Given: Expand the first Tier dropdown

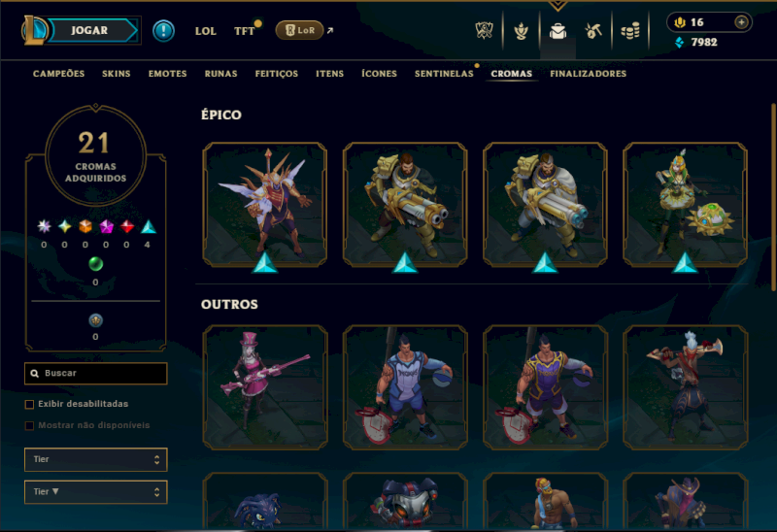Looking at the screenshot, I should [95, 460].
